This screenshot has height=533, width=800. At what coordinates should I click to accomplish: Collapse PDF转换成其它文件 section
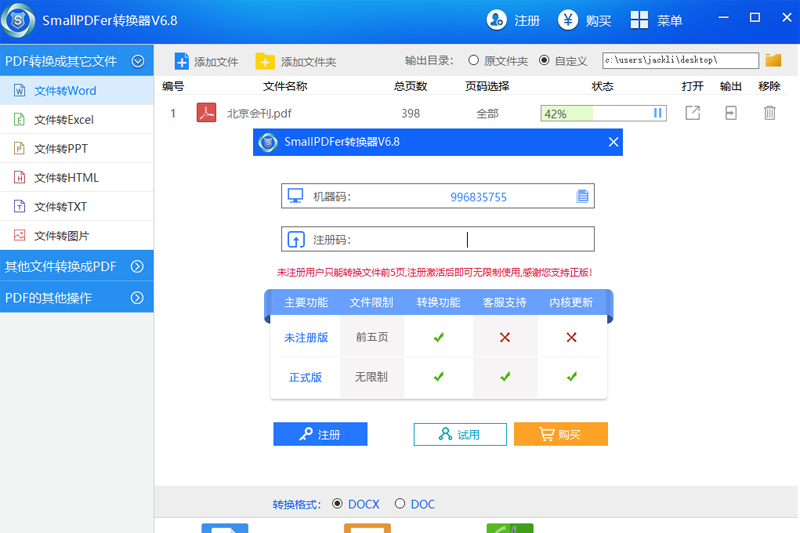[x=138, y=61]
